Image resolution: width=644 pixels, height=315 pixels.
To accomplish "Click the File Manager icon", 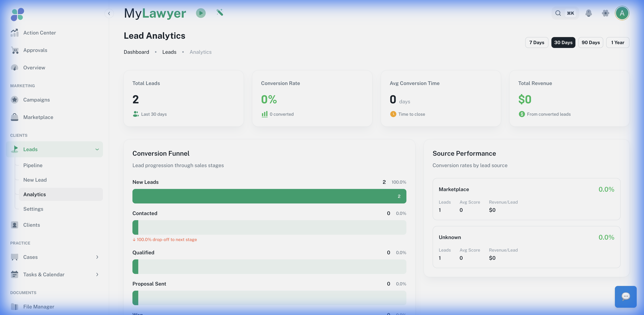I will 15,306.
